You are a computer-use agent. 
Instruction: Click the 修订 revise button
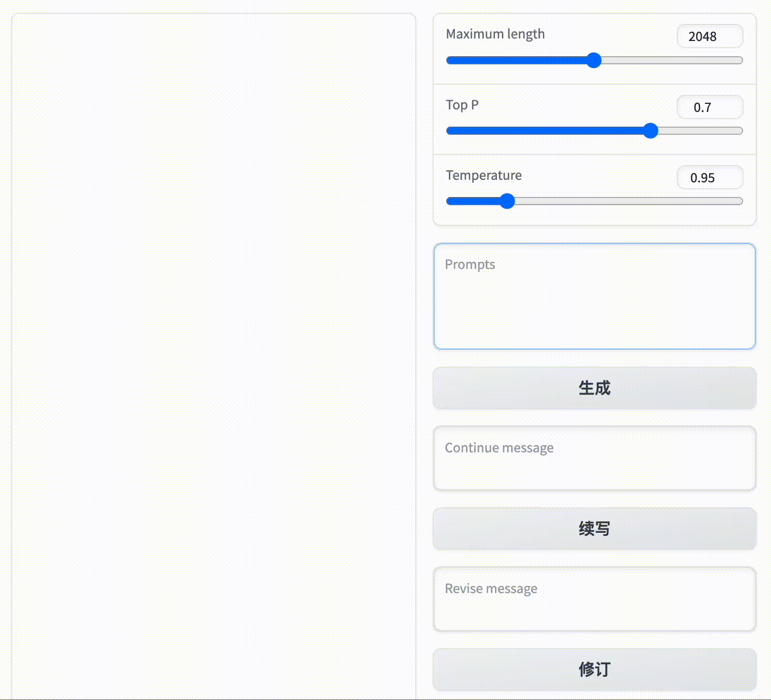pyautogui.click(x=595, y=670)
